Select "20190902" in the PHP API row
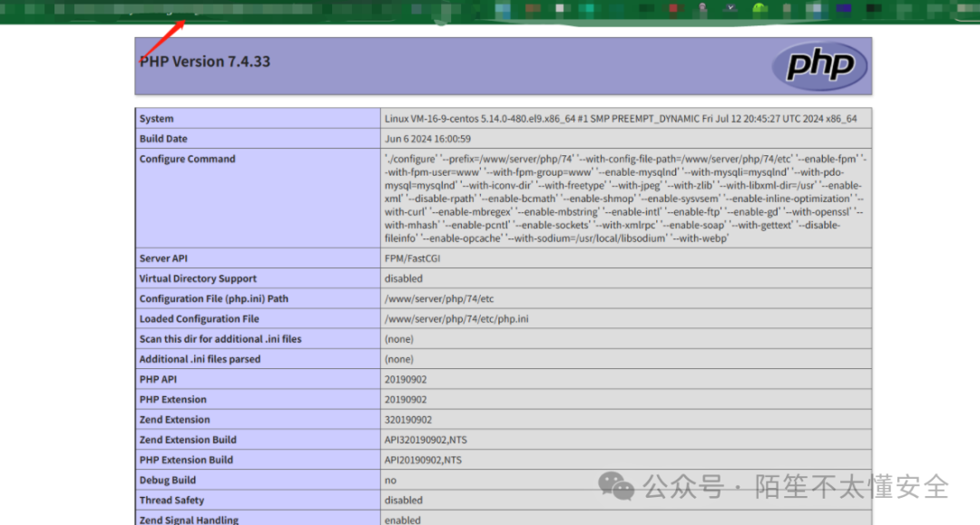The width and height of the screenshot is (980, 525). pyautogui.click(x=406, y=379)
